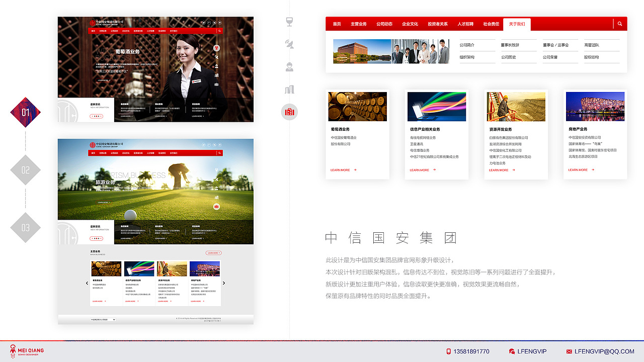644x362 pixels.
Task: Click 中信国安葡萄酒业 text on large card
Action: (344, 138)
